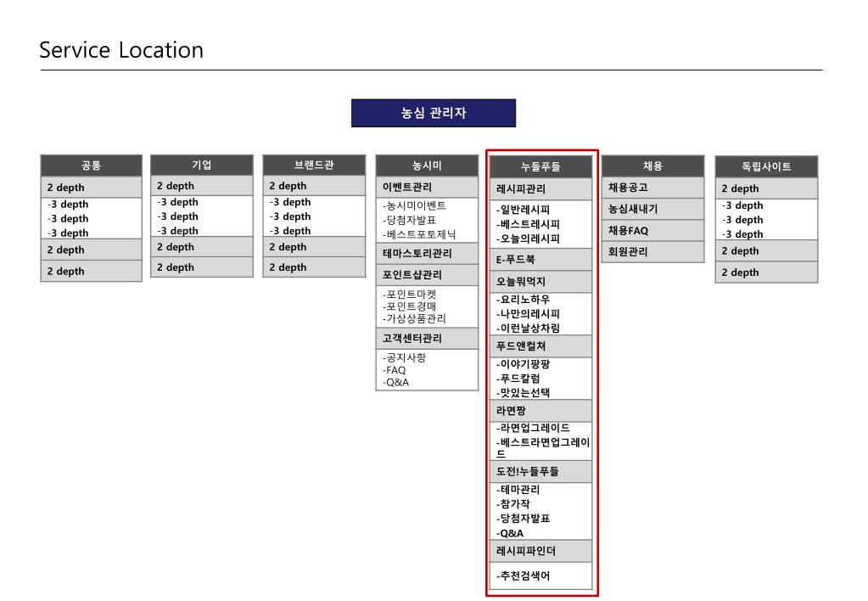Select -당첨자발표 under 도전!누들푸들
This screenshot has width=868, height=601.
523,519
